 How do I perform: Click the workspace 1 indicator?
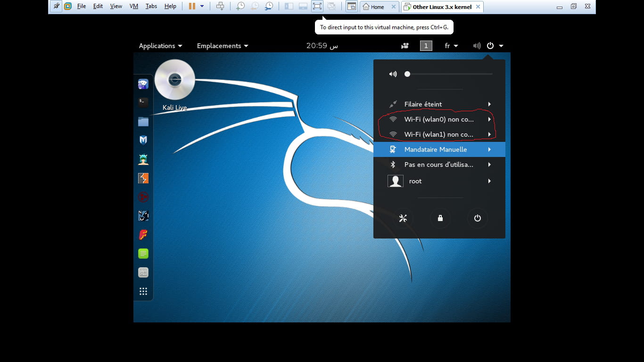coord(426,46)
